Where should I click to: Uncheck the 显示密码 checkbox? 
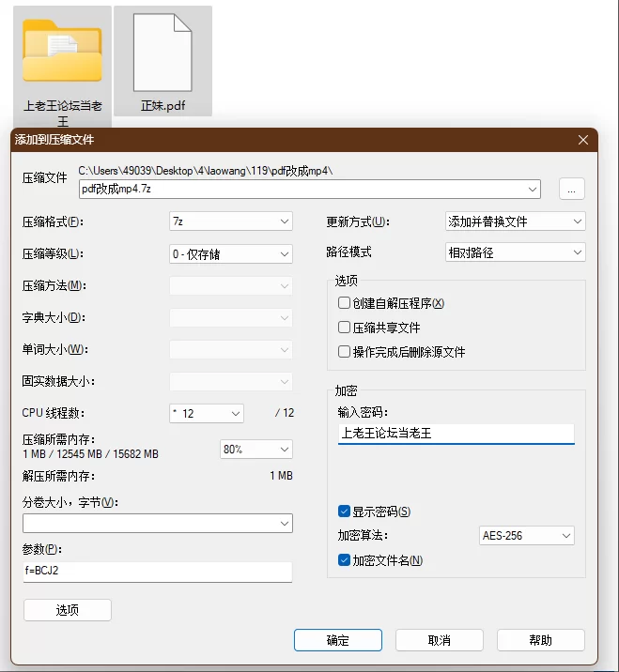click(x=344, y=511)
